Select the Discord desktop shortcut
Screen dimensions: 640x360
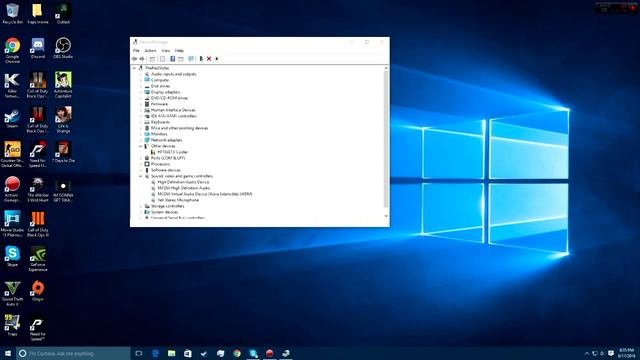point(38,48)
